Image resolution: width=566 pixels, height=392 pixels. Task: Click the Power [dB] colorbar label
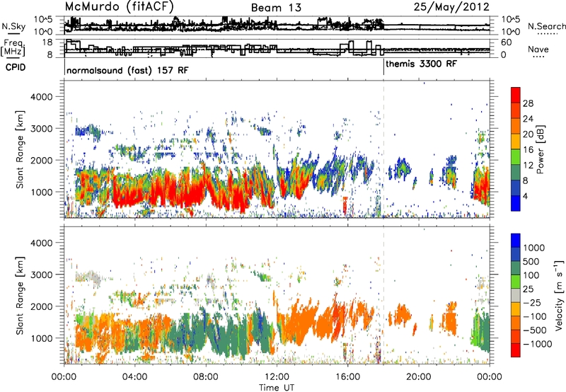pyautogui.click(x=540, y=149)
